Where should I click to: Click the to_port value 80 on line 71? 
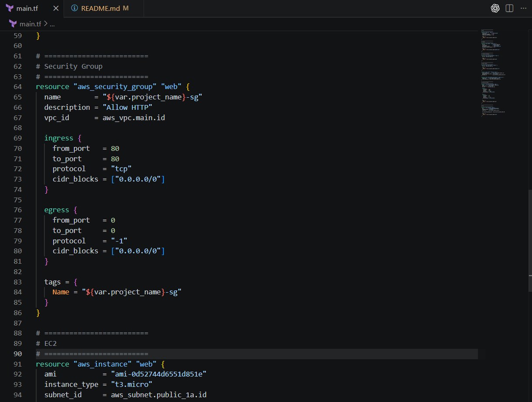tap(115, 159)
